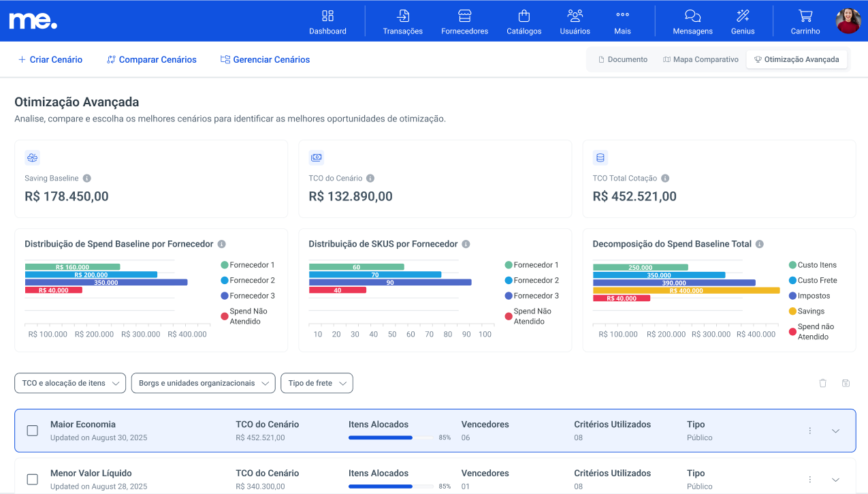Switch to the Mapa Comparativo tab
Viewport: 868px width, 494px height.
701,60
